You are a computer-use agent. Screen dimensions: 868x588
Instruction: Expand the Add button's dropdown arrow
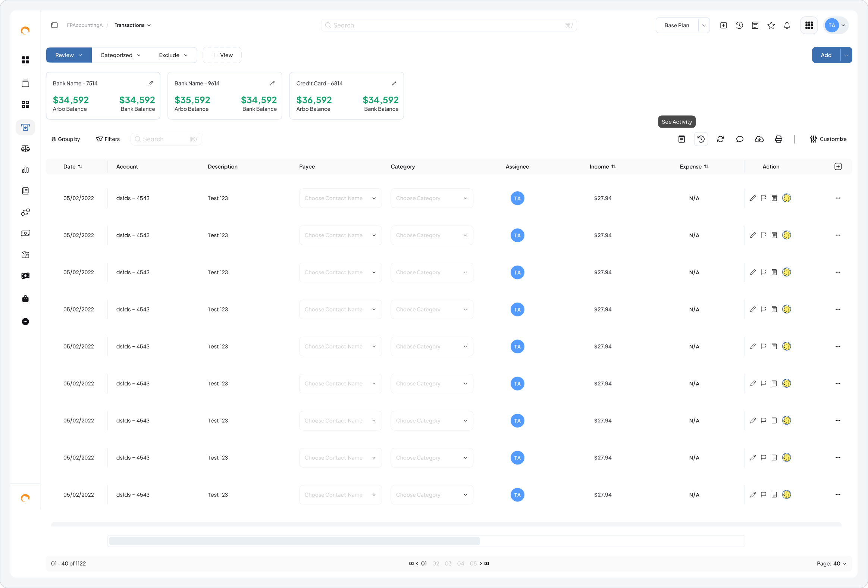pyautogui.click(x=846, y=55)
